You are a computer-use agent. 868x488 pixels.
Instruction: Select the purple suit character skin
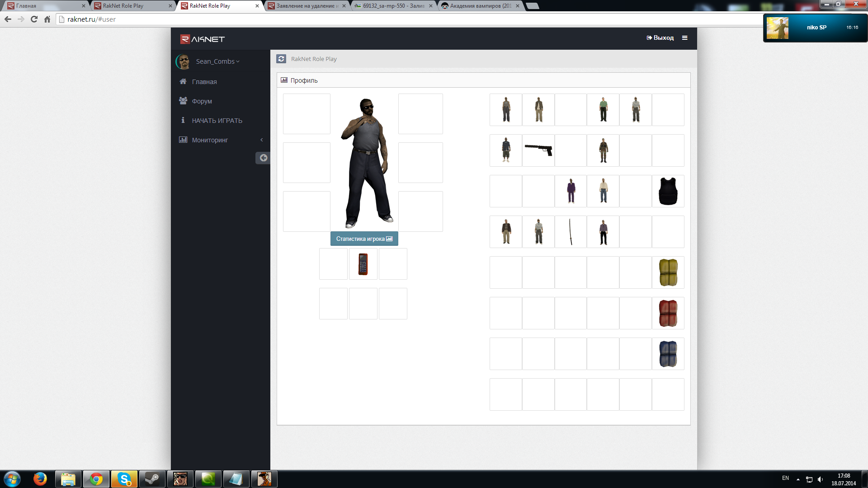(571, 191)
